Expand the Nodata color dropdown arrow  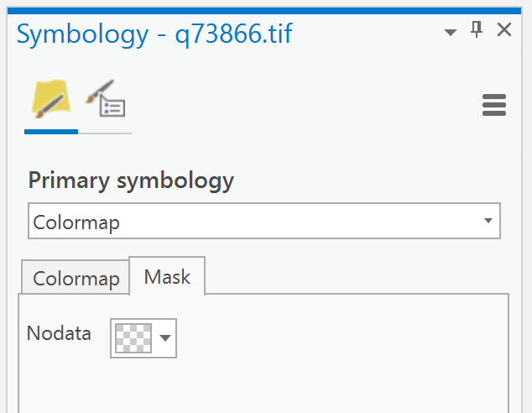pyautogui.click(x=165, y=337)
